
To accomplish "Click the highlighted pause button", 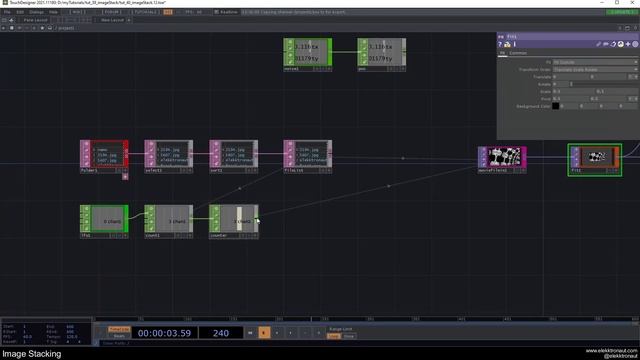I will 264,333.
